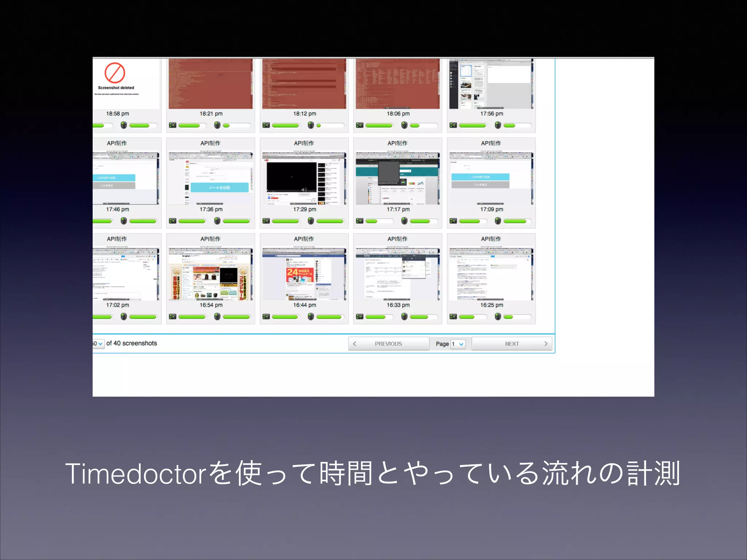This screenshot has height=560, width=747.
Task: Click keyboard activity icon under 17:29 pm
Action: 266,221
